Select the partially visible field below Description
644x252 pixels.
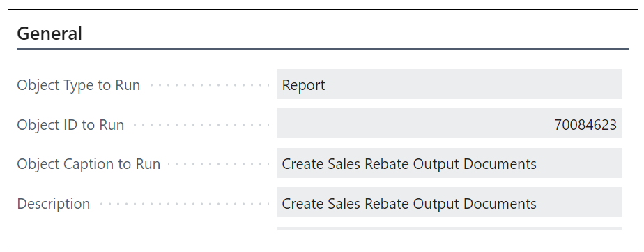(x=450, y=228)
